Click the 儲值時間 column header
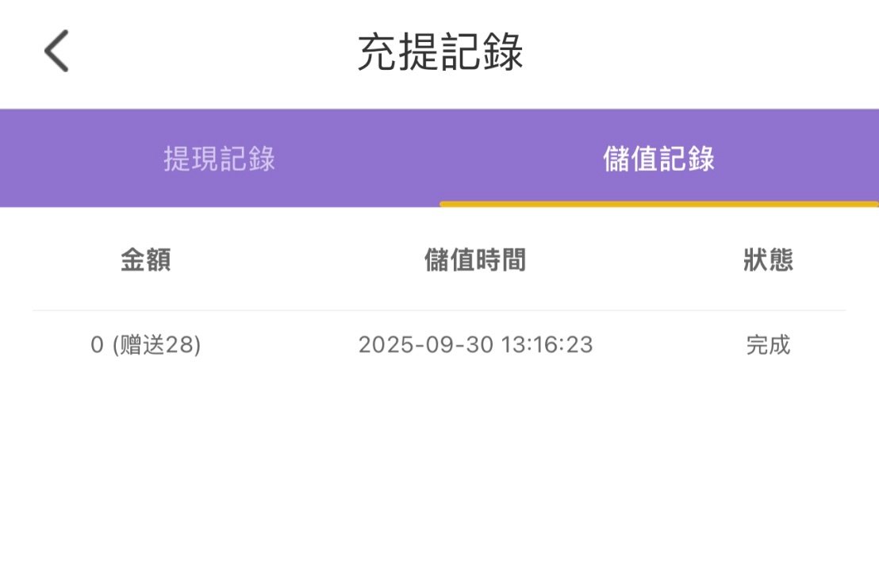Image resolution: width=879 pixels, height=588 pixels. point(475,260)
